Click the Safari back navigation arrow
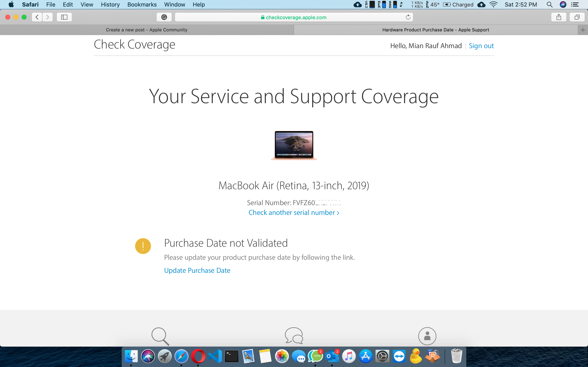Screen dimensions: 588x367 click(37, 17)
